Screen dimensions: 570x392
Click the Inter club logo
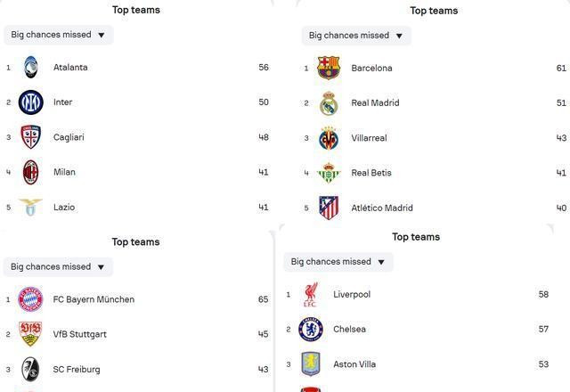31,102
